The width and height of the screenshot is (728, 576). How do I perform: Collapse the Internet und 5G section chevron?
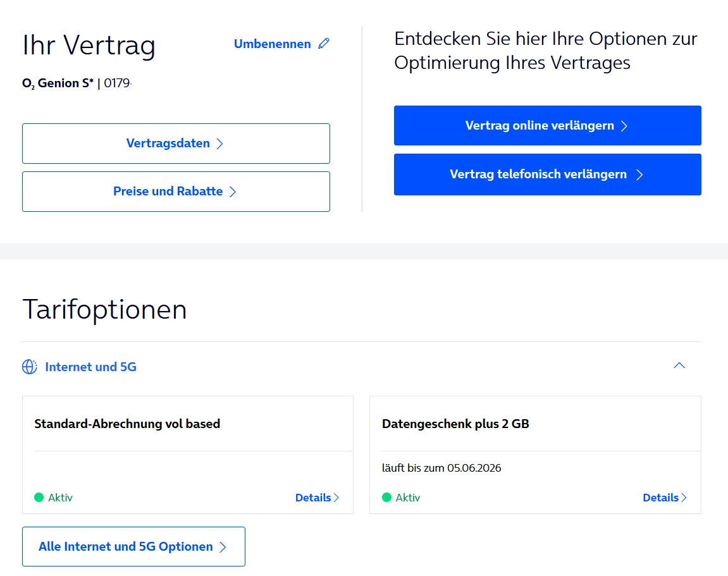pyautogui.click(x=679, y=365)
